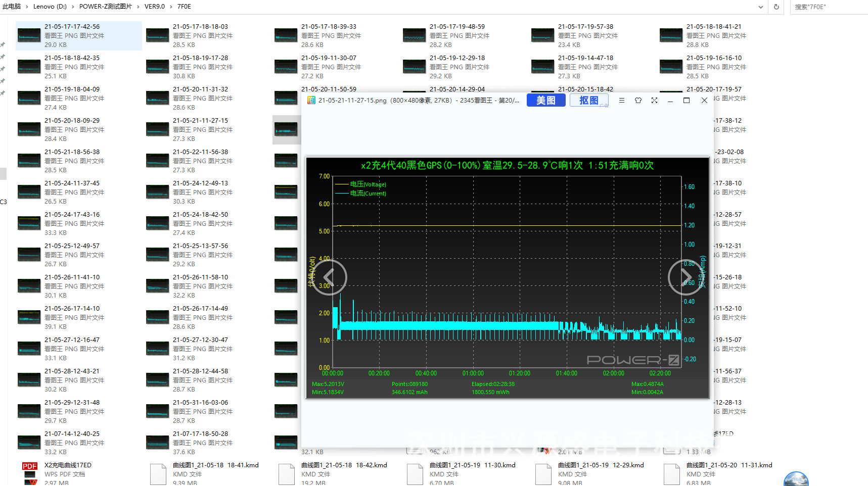Refresh the folder with the refresh icon
The width and height of the screenshot is (868, 486).
776,7
